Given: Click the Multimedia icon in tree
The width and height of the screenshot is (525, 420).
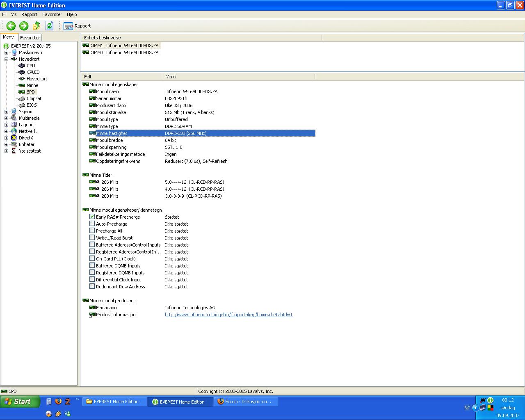Looking at the screenshot, I should click(x=14, y=118).
